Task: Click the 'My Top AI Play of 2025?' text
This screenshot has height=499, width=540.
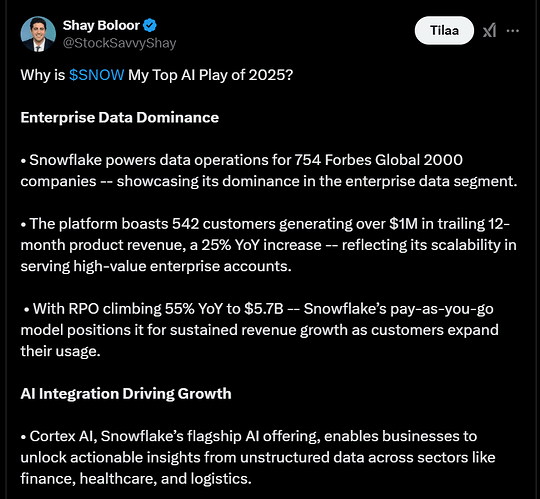Action: pyautogui.click(x=210, y=75)
